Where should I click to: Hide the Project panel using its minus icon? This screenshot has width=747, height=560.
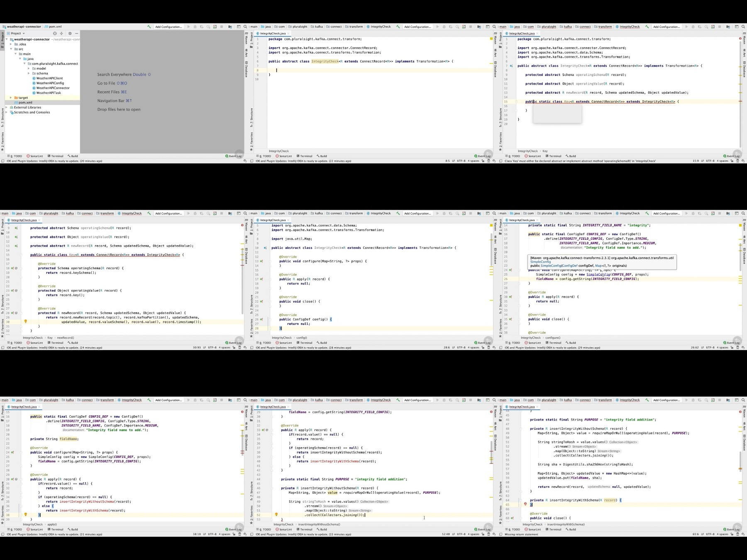click(76, 33)
